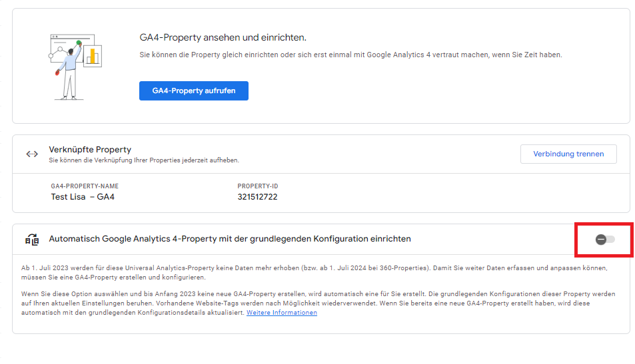Click the automatic setup property icon
The width and height of the screenshot is (635, 364).
[32, 240]
